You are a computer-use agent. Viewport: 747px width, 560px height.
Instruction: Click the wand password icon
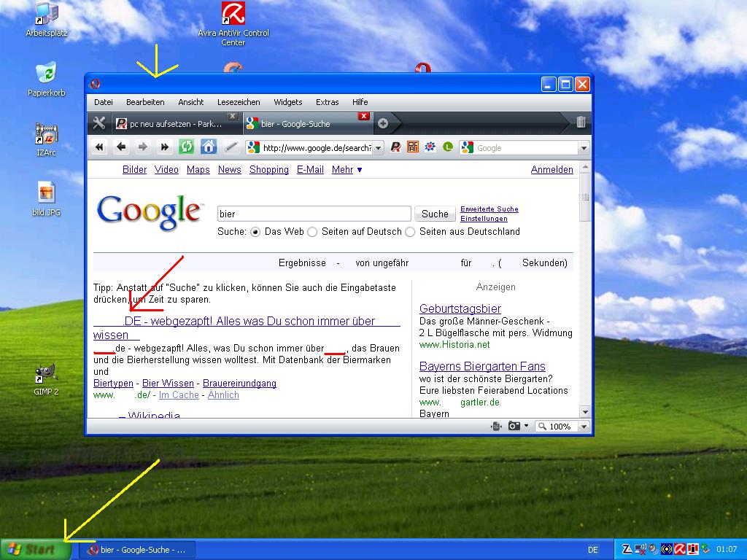coord(231,147)
